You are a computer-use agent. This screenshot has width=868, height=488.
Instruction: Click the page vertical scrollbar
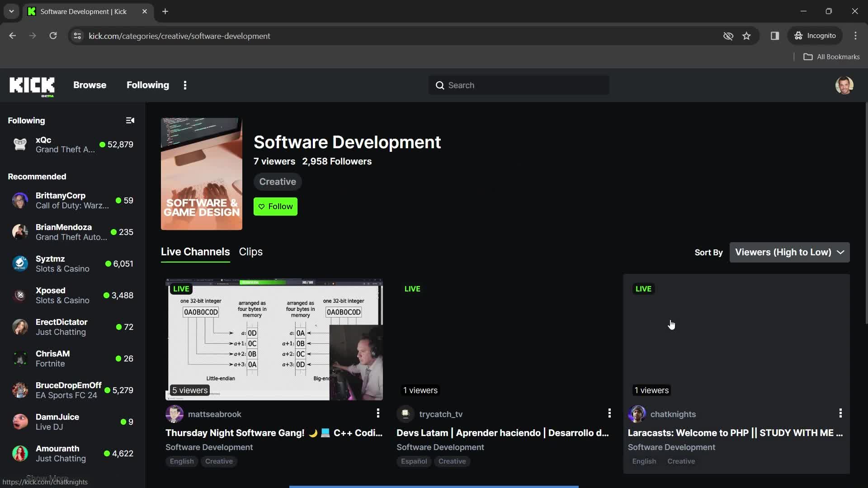[x=866, y=213]
